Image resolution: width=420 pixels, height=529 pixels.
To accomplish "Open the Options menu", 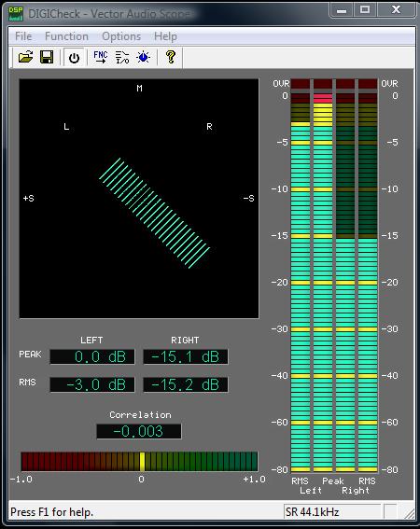I will (x=121, y=36).
